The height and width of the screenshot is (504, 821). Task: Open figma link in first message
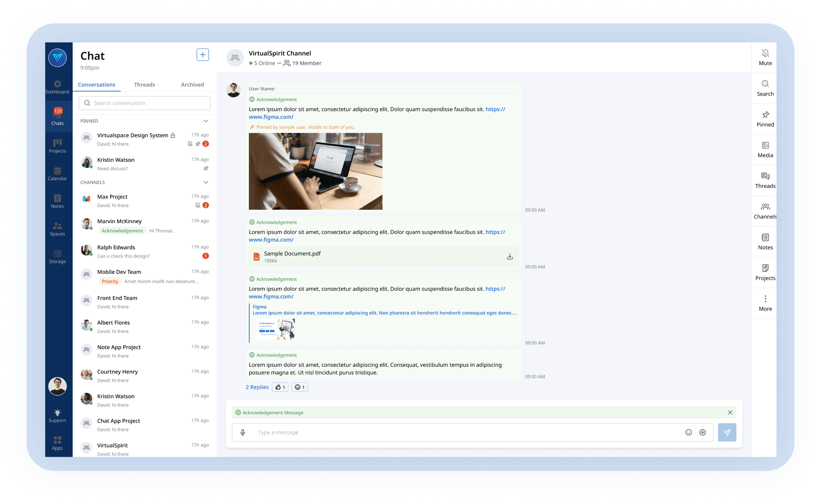377,113
